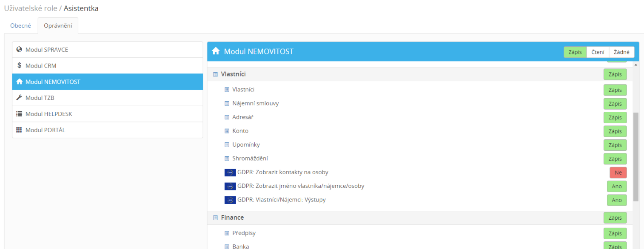Open Modul HELPDESK in the sidebar
This screenshot has height=249, width=644.
(x=108, y=114)
